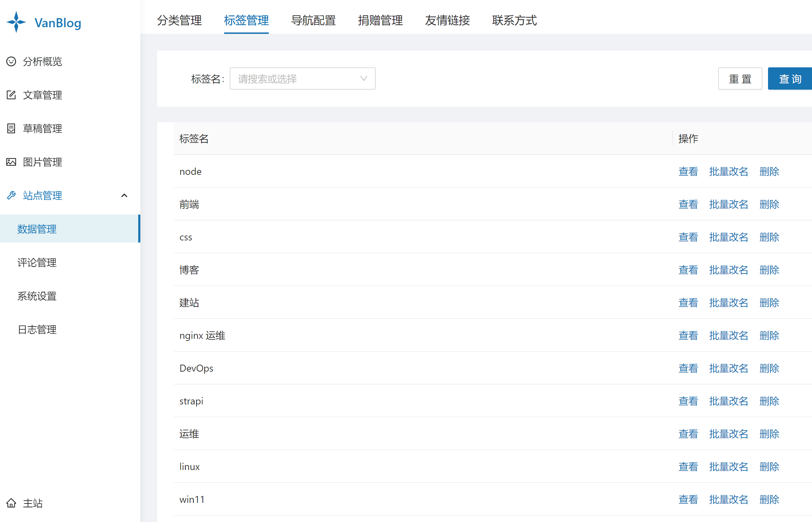812x522 pixels.
Task: Switch to the 友情链接 tab
Action: pos(448,20)
